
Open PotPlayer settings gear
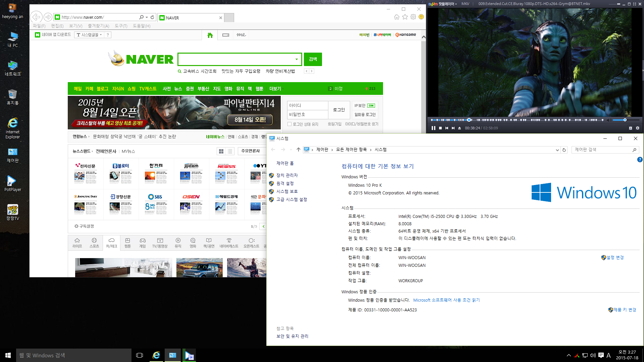(638, 128)
